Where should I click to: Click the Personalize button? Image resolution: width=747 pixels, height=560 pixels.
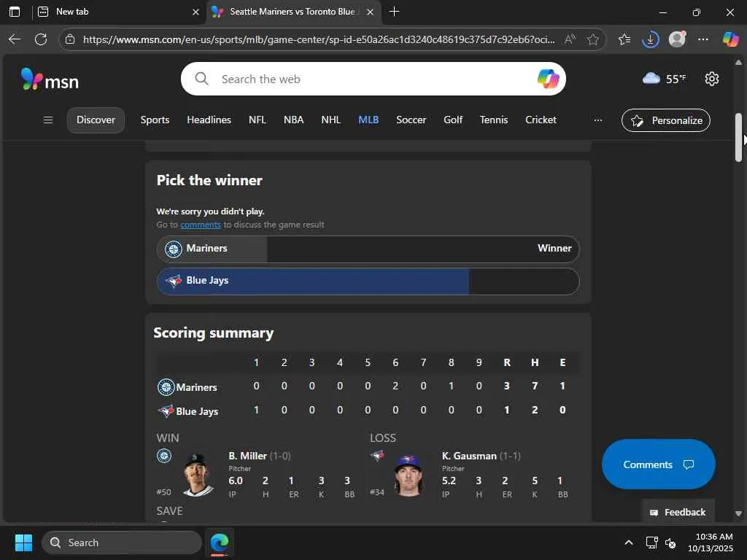(666, 120)
